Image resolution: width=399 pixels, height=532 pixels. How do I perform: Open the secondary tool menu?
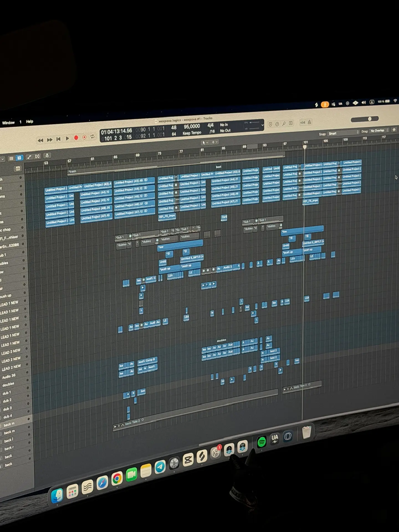[x=215, y=142]
